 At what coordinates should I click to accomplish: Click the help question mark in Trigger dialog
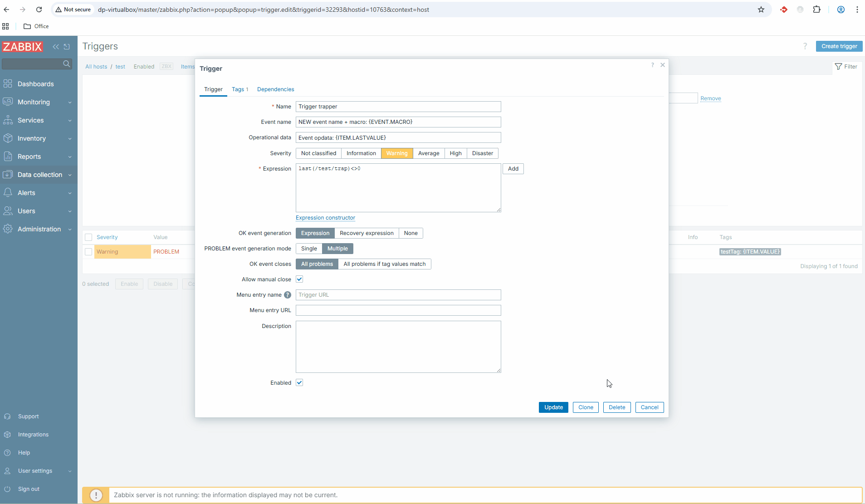[653, 65]
